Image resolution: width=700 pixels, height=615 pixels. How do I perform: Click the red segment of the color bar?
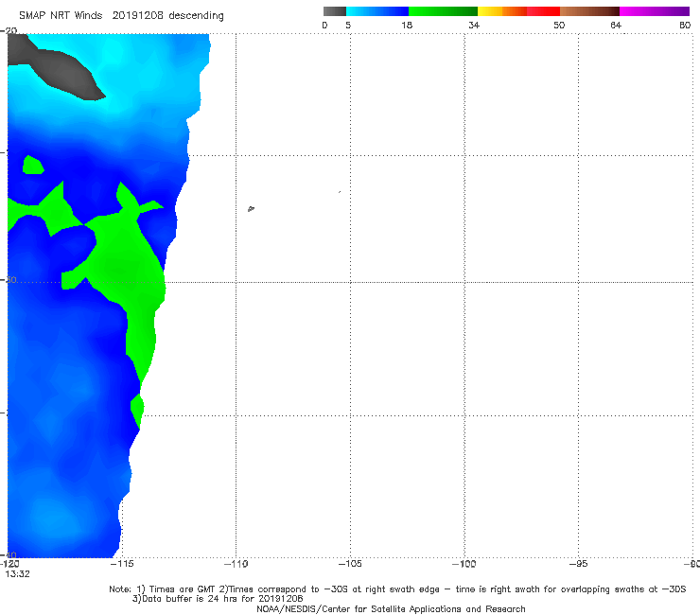[543, 11]
